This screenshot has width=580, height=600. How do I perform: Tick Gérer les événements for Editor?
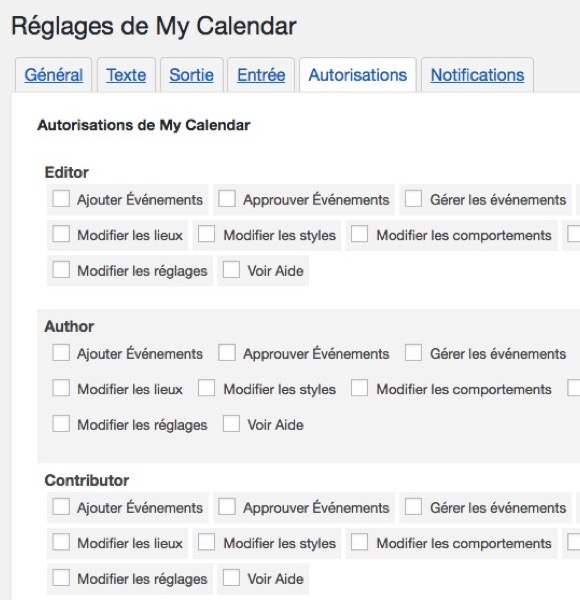click(x=413, y=199)
